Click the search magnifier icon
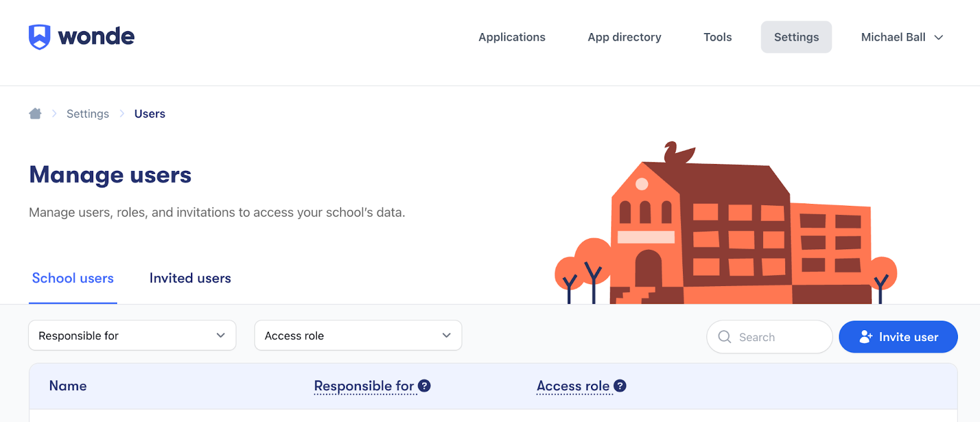This screenshot has height=422, width=980. (x=725, y=337)
